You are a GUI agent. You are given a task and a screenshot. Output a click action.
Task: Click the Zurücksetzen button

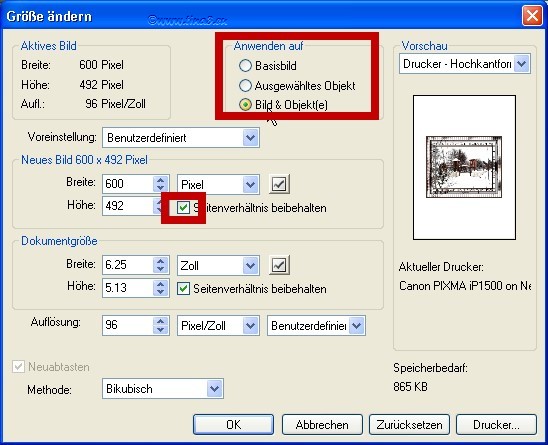pos(409,424)
